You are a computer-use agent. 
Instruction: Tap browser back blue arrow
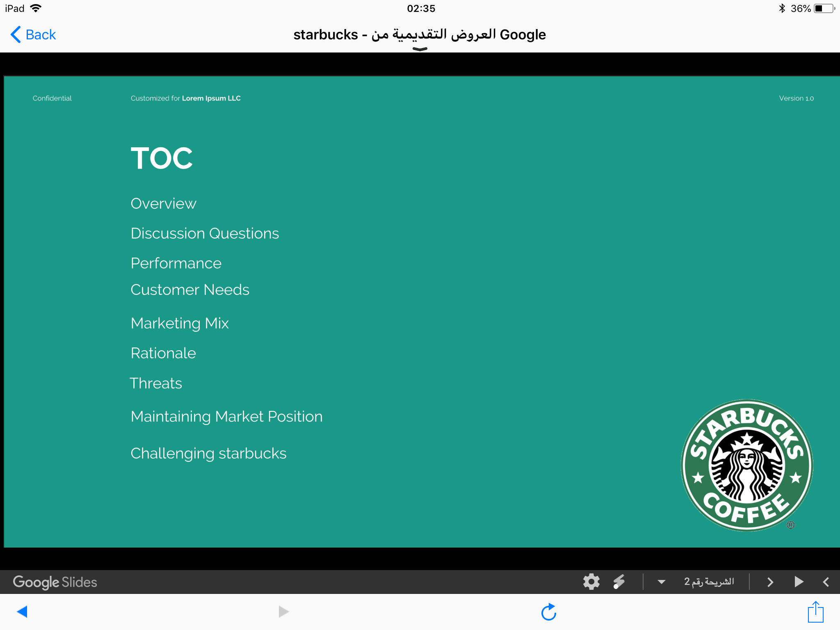click(x=22, y=612)
